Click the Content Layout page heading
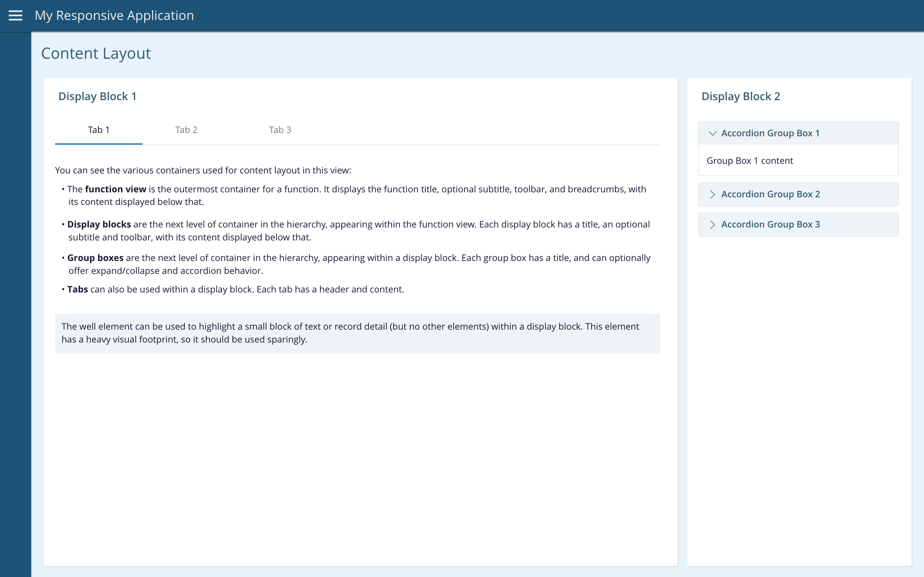Image resolution: width=924 pixels, height=577 pixels. pyautogui.click(x=96, y=53)
